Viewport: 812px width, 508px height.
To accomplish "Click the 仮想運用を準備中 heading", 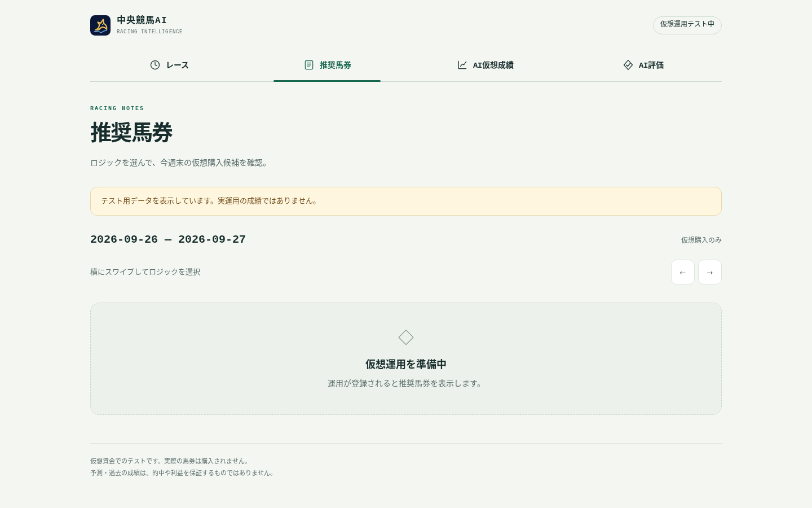I will 406,364.
